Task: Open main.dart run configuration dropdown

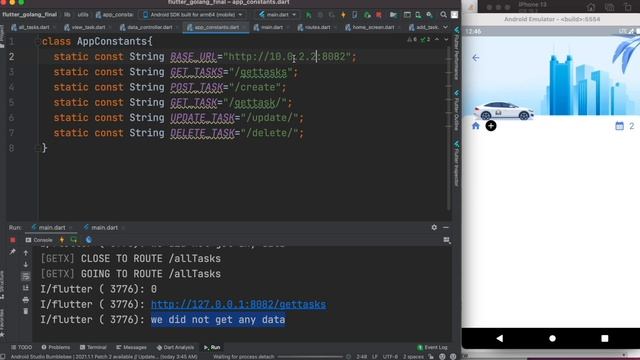Action: (x=278, y=15)
